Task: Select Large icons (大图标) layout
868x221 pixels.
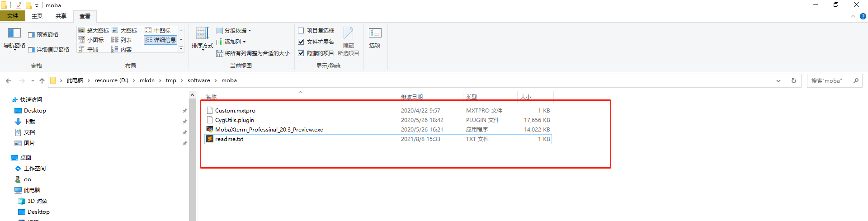Action: 124,30
